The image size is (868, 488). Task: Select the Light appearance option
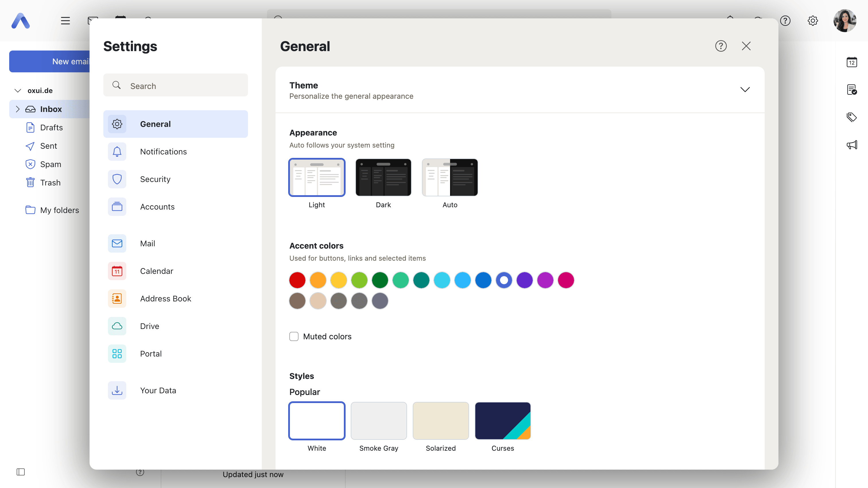(x=317, y=177)
